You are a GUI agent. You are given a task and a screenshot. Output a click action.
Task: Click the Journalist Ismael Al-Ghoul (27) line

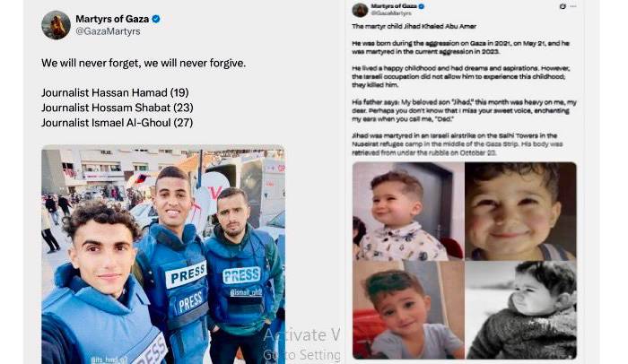[117, 123]
